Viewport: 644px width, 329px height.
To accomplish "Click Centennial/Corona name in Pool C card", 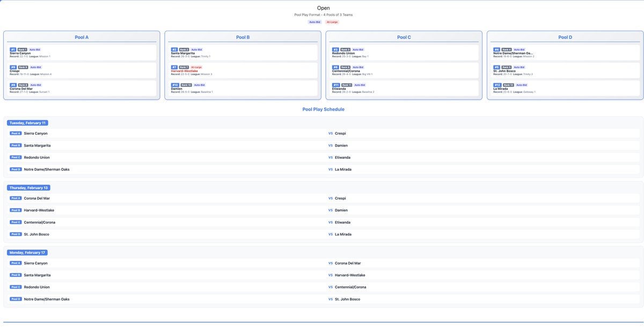I will (346, 71).
